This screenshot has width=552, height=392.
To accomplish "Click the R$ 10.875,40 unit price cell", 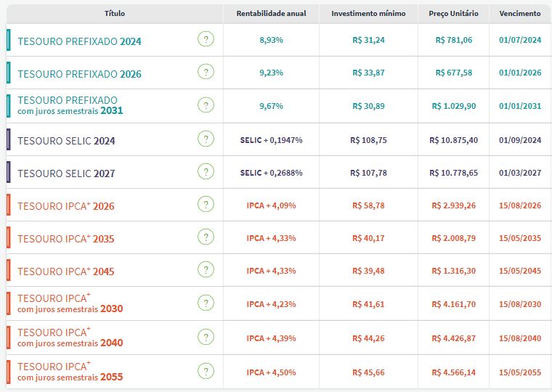I will tap(454, 139).
